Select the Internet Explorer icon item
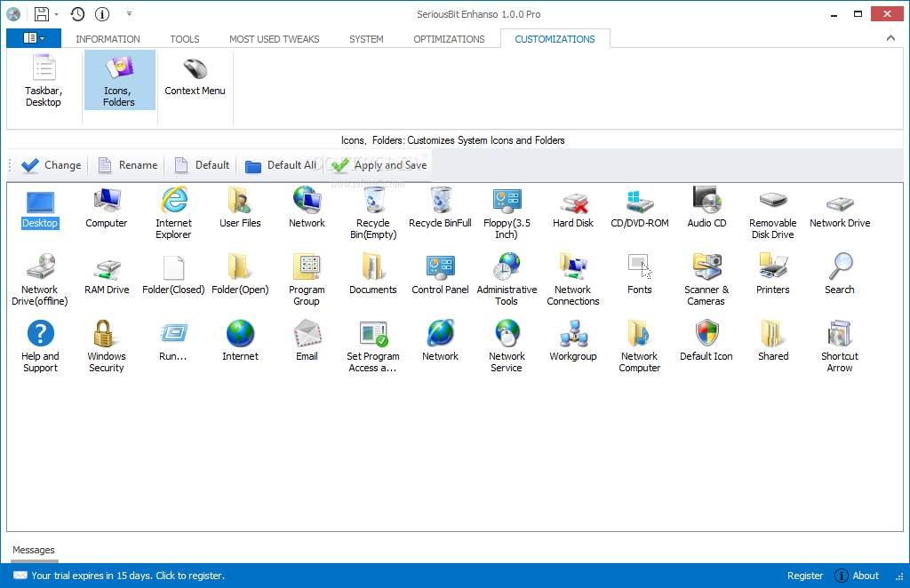 (173, 213)
